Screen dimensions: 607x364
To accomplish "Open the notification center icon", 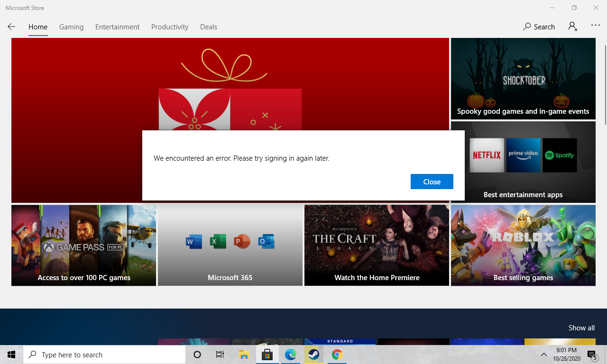I will click(x=592, y=355).
